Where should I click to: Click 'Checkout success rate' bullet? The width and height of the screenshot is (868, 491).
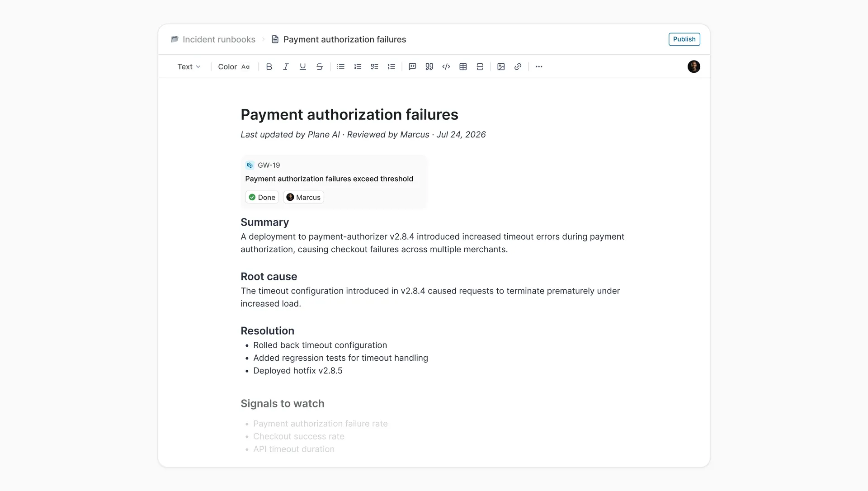coord(298,436)
